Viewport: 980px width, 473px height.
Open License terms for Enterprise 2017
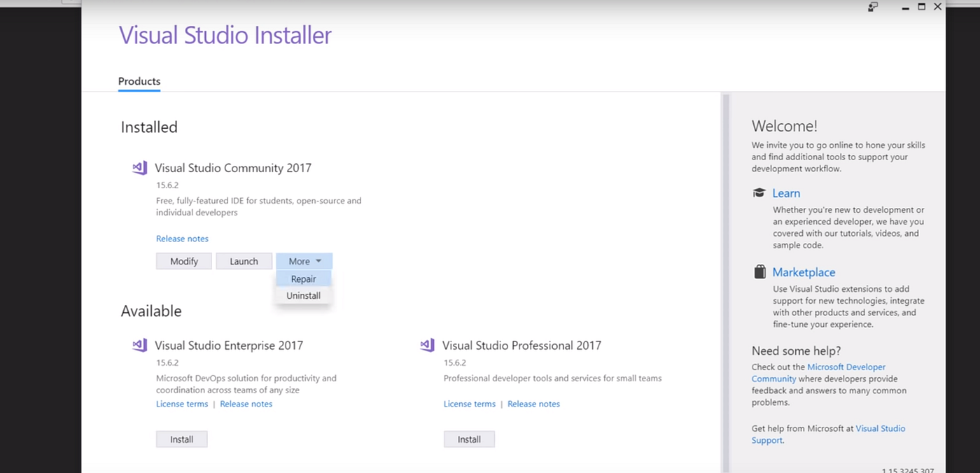pos(182,404)
